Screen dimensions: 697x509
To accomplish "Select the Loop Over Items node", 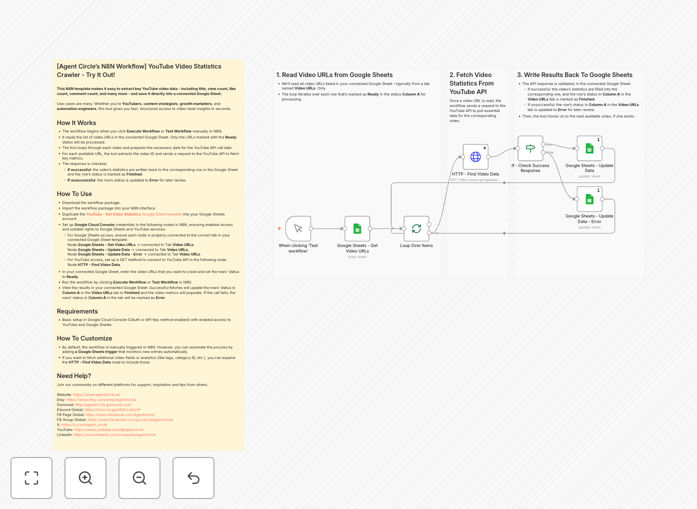I will (x=416, y=228).
